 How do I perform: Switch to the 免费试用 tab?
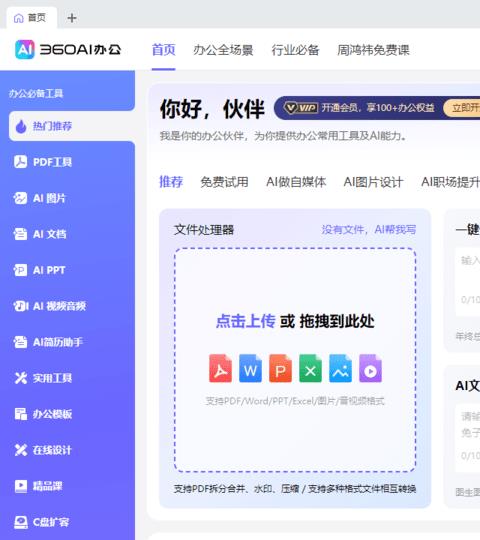225,182
